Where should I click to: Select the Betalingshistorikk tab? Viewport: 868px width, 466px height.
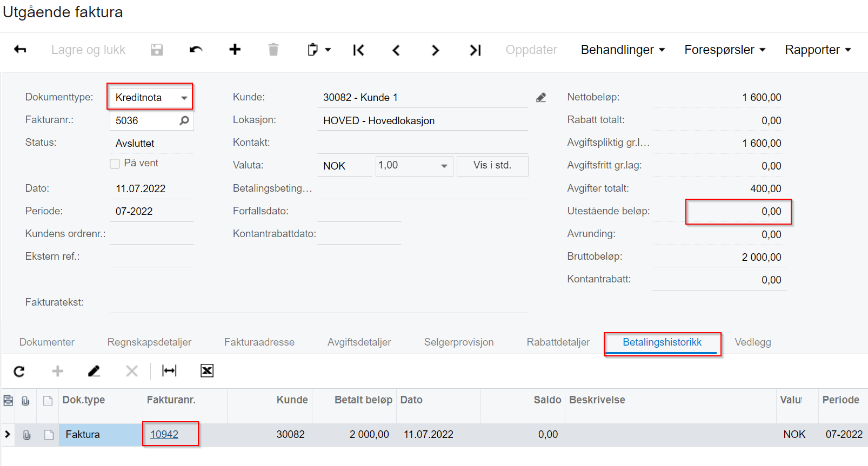(662, 342)
